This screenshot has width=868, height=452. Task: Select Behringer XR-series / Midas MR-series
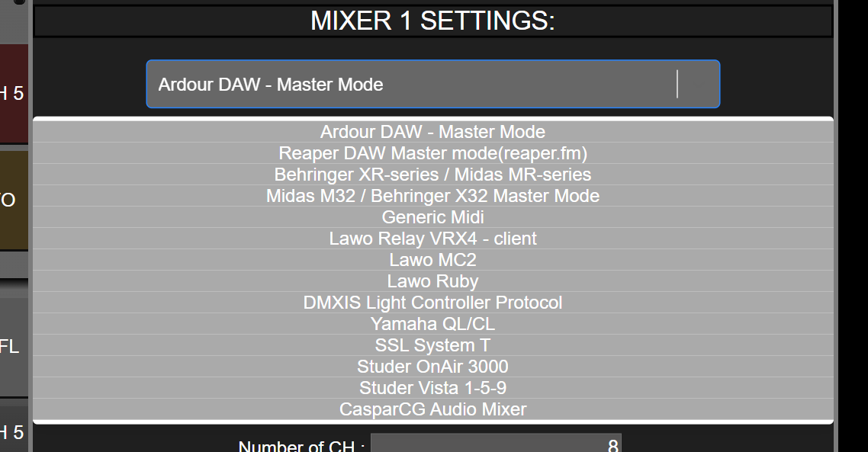click(x=432, y=174)
